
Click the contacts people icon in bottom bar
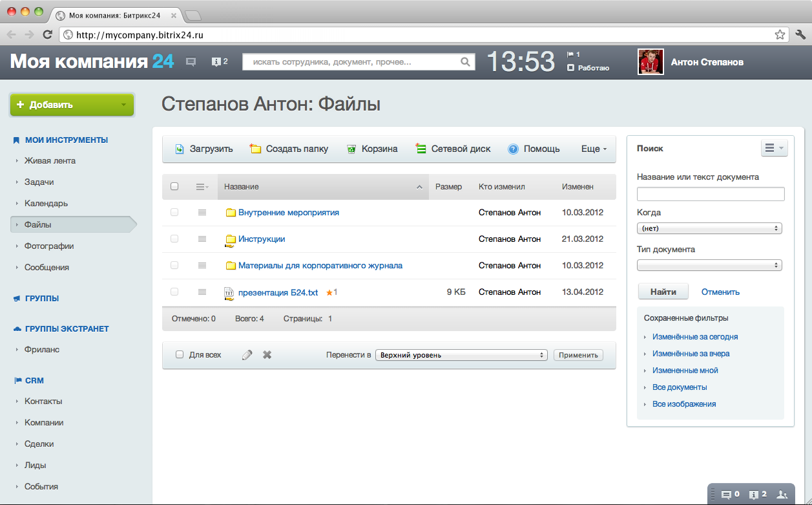point(782,495)
